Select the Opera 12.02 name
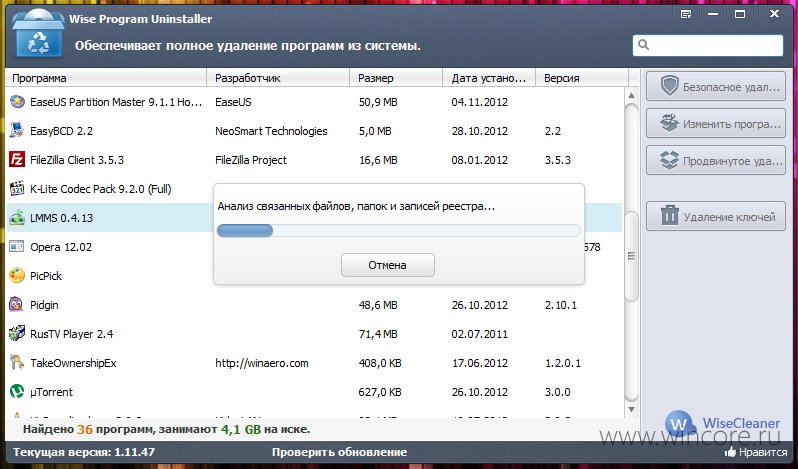This screenshot has height=469, width=798. [61, 247]
